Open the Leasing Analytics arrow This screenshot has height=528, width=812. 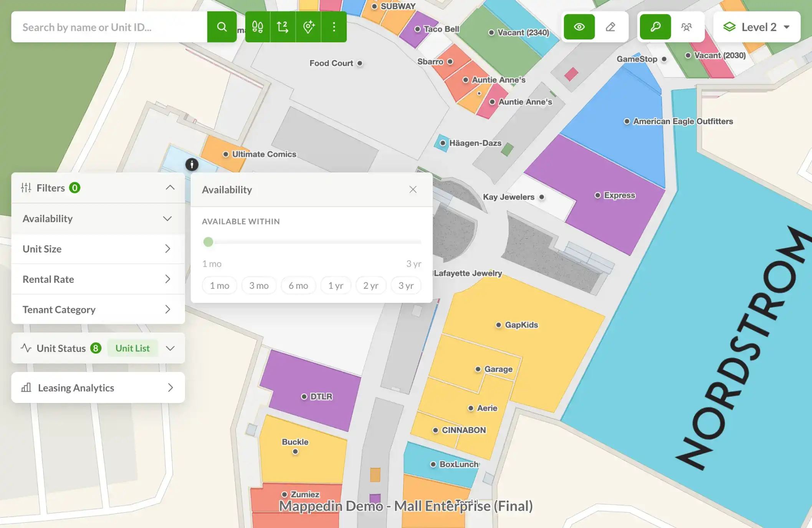[171, 387]
